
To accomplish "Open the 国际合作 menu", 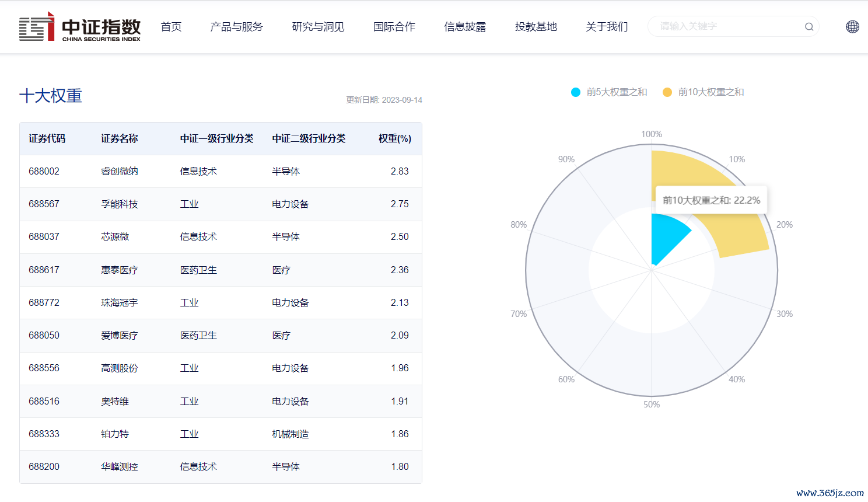I will pyautogui.click(x=394, y=27).
